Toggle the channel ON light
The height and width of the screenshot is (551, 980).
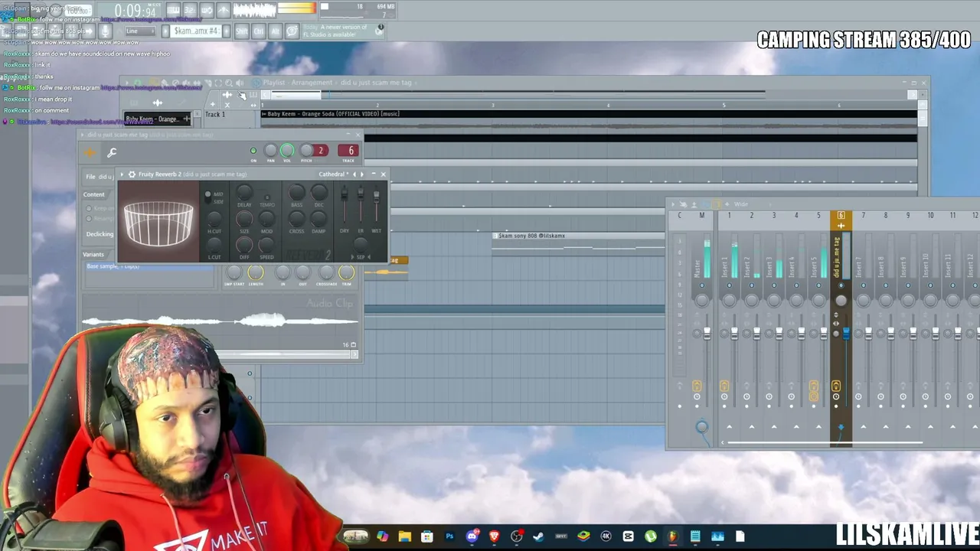pyautogui.click(x=253, y=151)
